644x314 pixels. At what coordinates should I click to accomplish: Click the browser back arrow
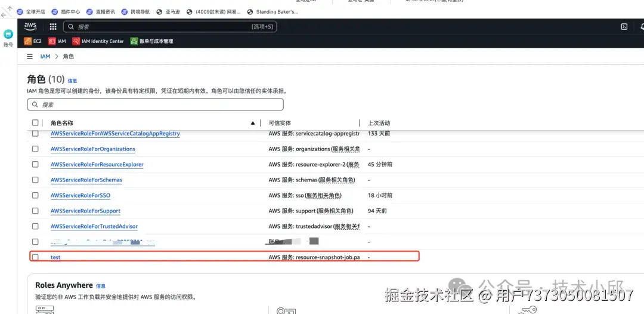click(x=4, y=15)
